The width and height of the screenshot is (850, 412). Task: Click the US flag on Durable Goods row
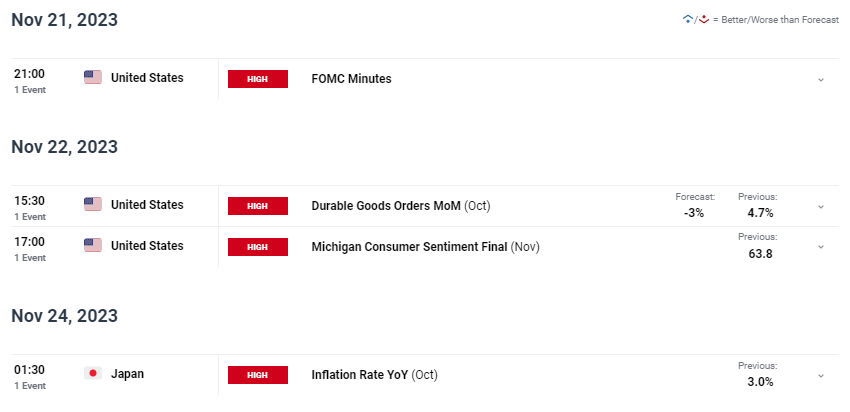point(93,204)
